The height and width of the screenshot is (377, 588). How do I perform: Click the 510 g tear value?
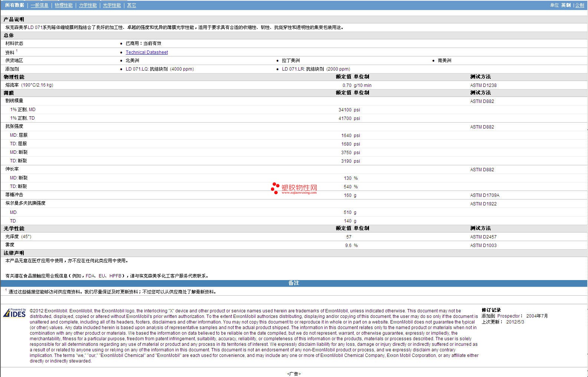coord(350,212)
